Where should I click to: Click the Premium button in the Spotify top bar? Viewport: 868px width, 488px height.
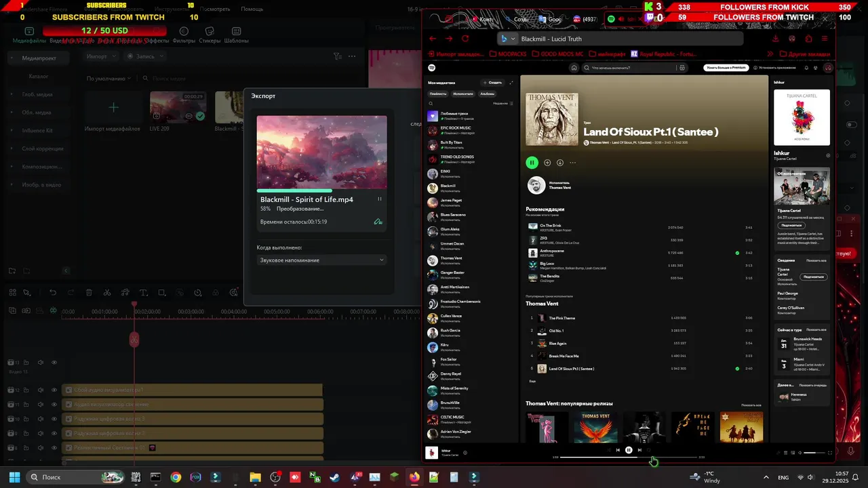pyautogui.click(x=726, y=68)
